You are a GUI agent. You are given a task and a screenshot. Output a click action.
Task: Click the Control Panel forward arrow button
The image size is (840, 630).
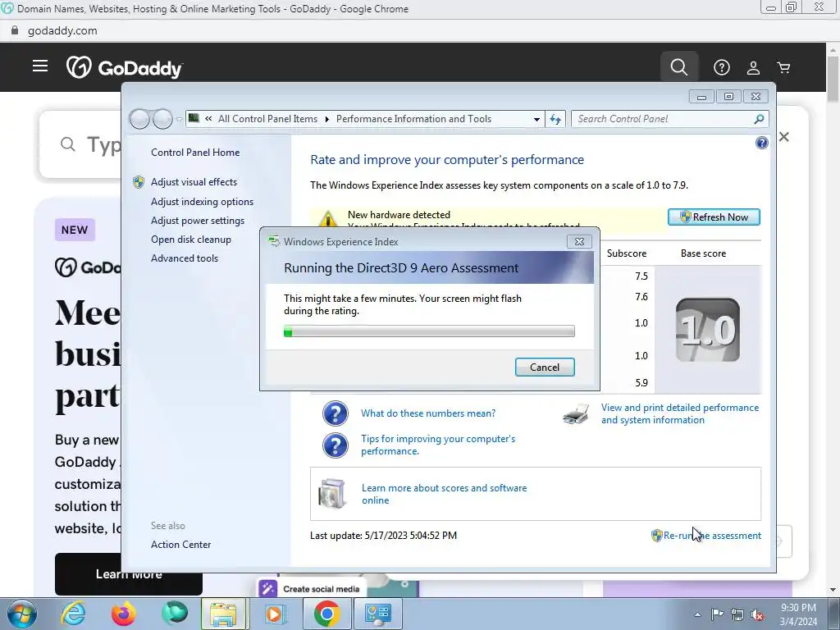(x=162, y=119)
